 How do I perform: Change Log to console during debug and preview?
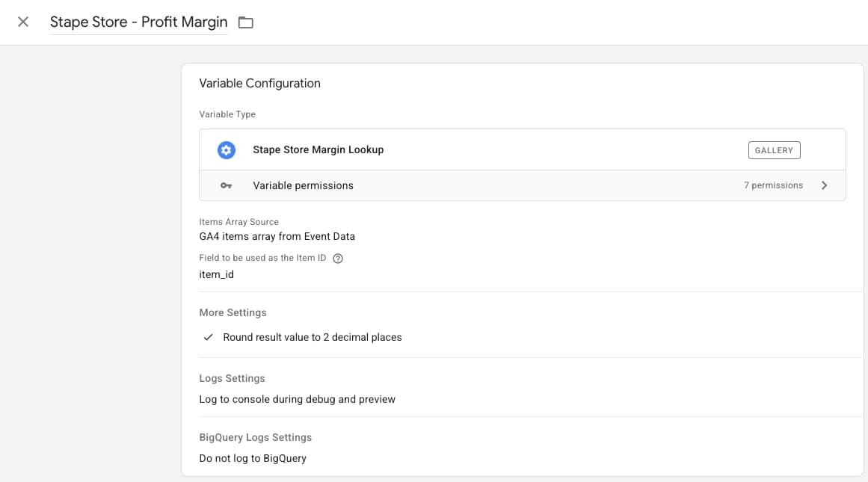296,399
